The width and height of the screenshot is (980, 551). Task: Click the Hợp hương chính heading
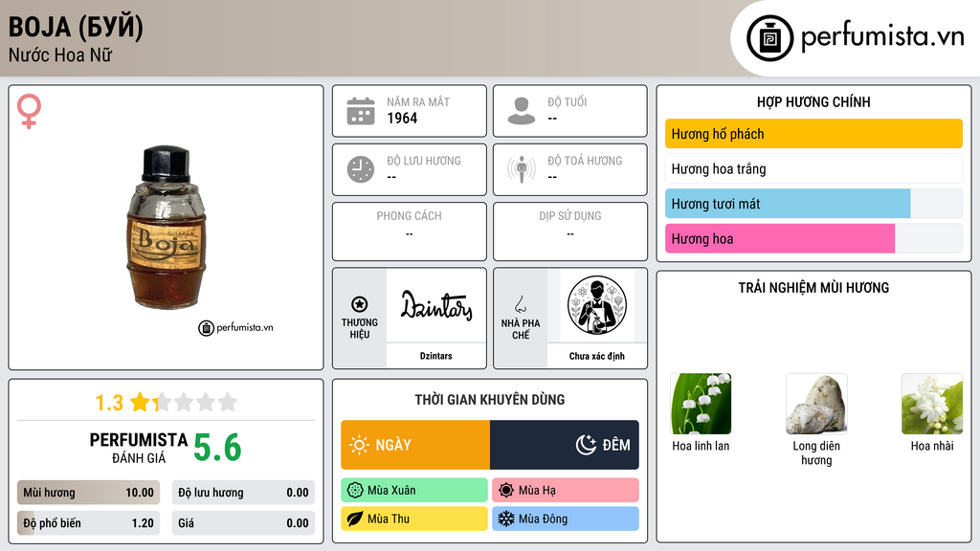point(813,101)
